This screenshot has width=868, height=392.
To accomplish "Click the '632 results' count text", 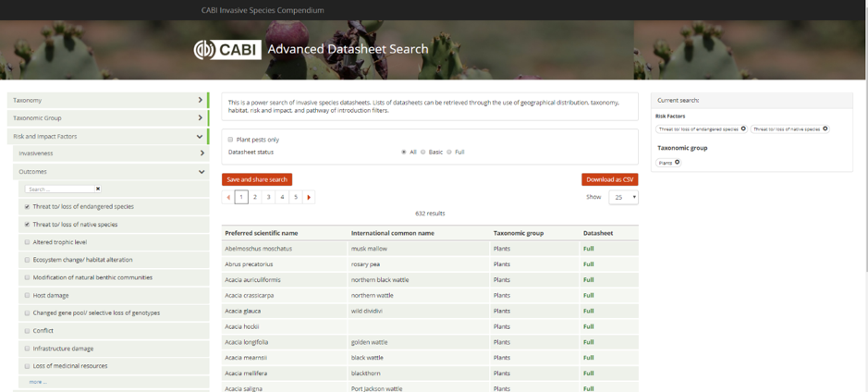I will coord(430,214).
